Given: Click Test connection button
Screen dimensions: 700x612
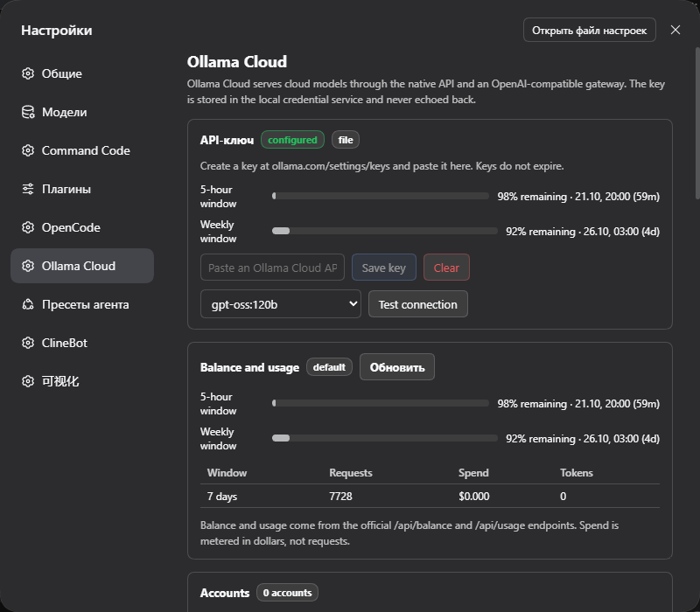Looking at the screenshot, I should point(418,304).
